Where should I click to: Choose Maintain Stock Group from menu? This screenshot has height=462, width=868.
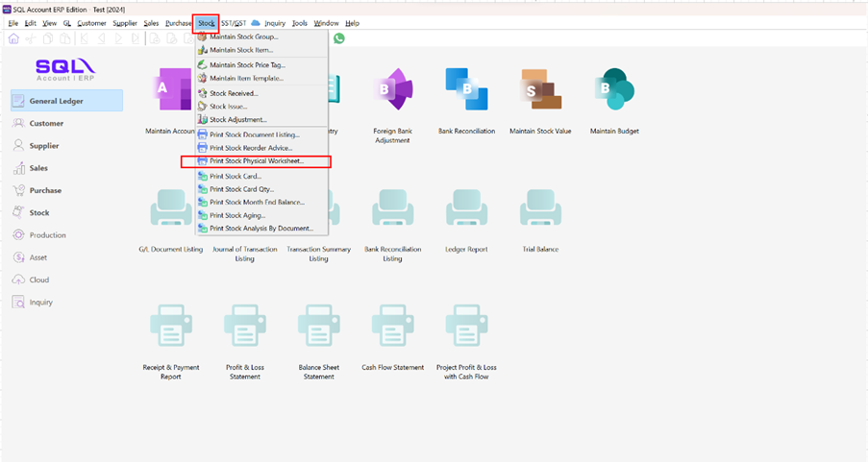243,36
